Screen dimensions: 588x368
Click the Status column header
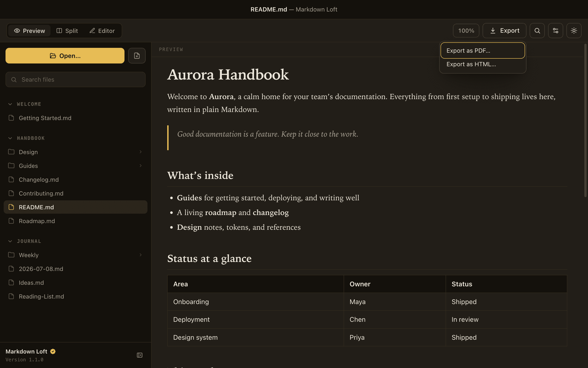point(506,284)
